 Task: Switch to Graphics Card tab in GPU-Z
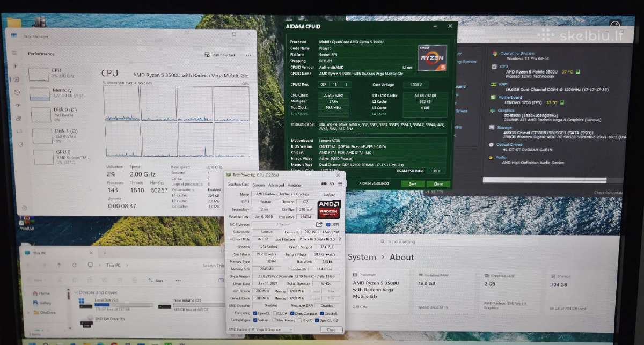(238, 185)
